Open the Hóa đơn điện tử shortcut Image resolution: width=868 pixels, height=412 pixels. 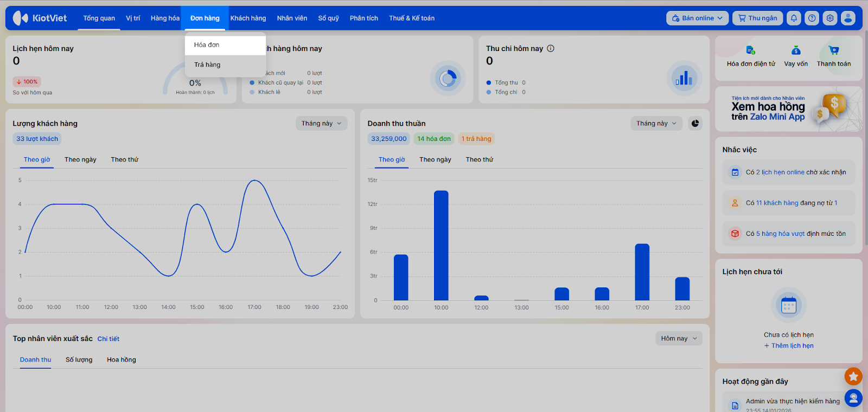click(x=751, y=50)
